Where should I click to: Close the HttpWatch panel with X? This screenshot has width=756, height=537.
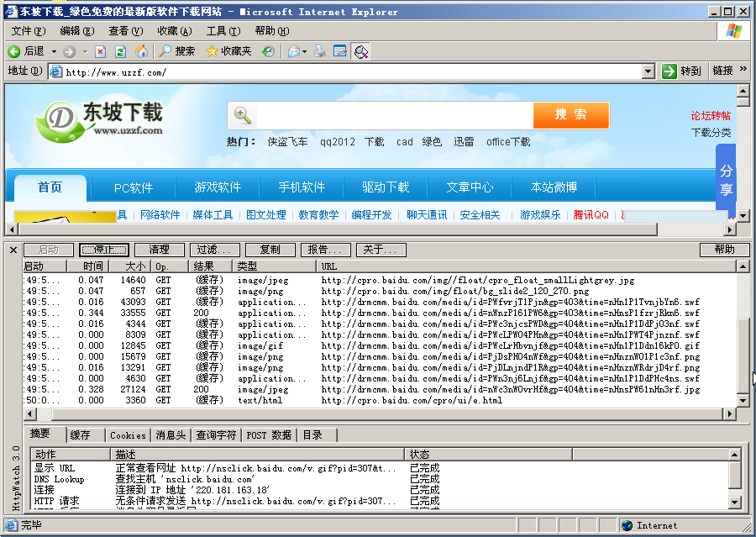click(x=13, y=250)
